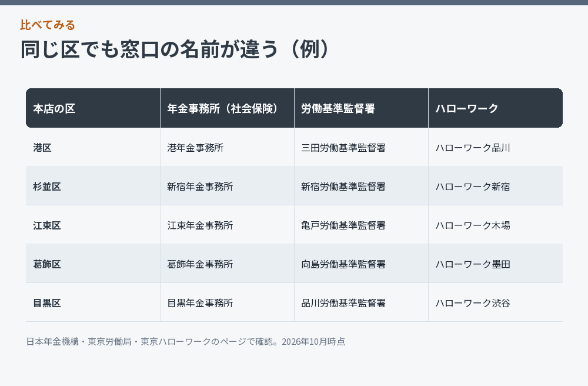The height and width of the screenshot is (386, 588).
Task: Click the orange label 比べてみる
Action: [x=48, y=25]
